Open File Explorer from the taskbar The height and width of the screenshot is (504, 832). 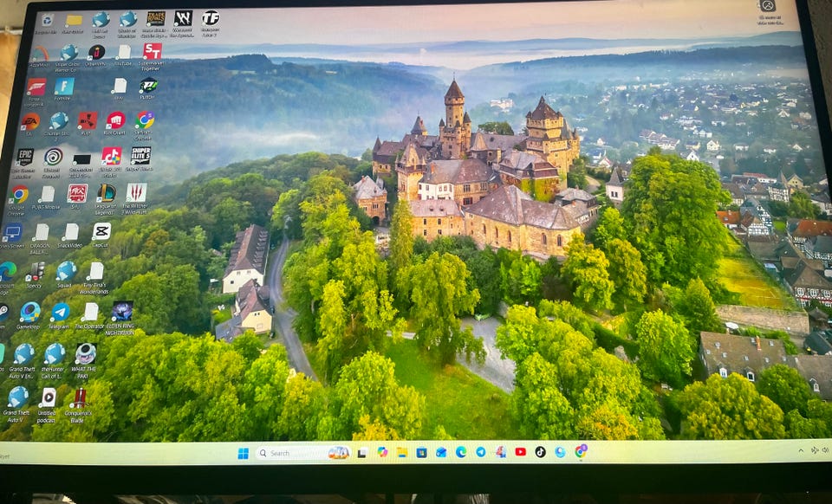pyautogui.click(x=402, y=453)
